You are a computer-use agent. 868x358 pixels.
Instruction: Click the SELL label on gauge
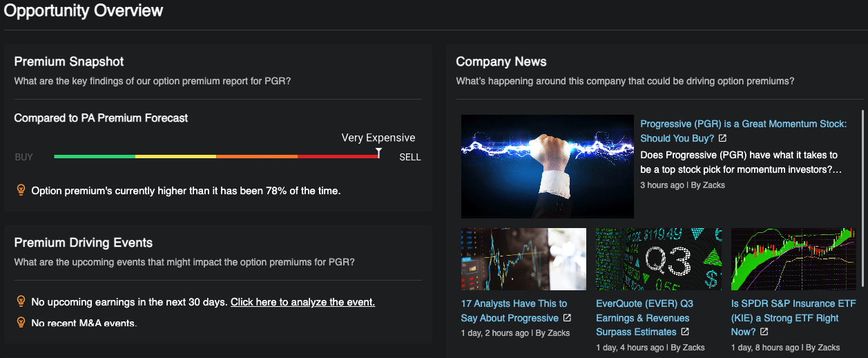[410, 157]
